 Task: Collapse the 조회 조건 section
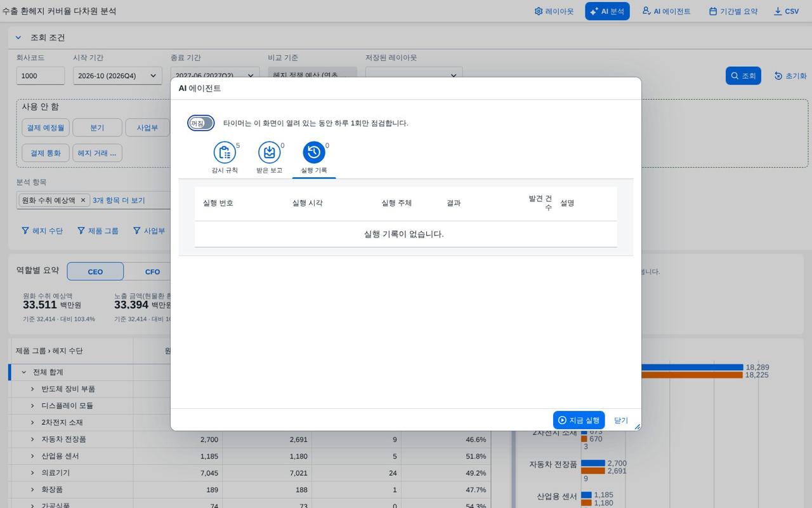pyautogui.click(x=18, y=37)
